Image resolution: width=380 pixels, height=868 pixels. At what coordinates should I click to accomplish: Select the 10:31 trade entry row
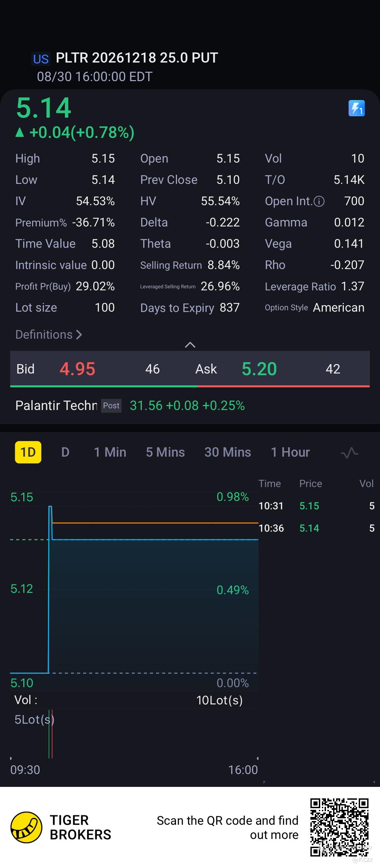[x=316, y=506]
